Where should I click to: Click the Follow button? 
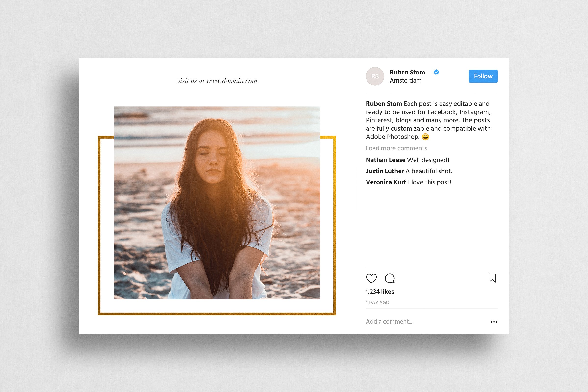click(x=483, y=76)
